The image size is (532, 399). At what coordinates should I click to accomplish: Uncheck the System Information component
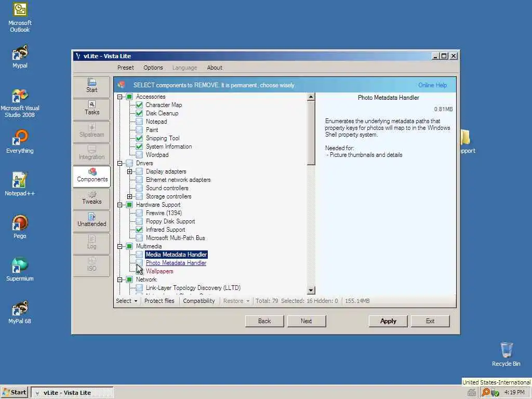139,147
